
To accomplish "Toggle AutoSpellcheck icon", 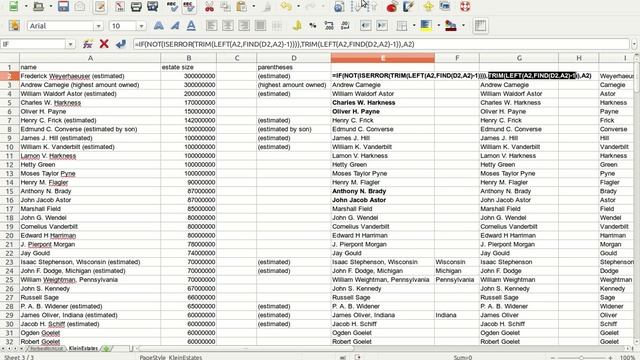I will click(x=189, y=6).
